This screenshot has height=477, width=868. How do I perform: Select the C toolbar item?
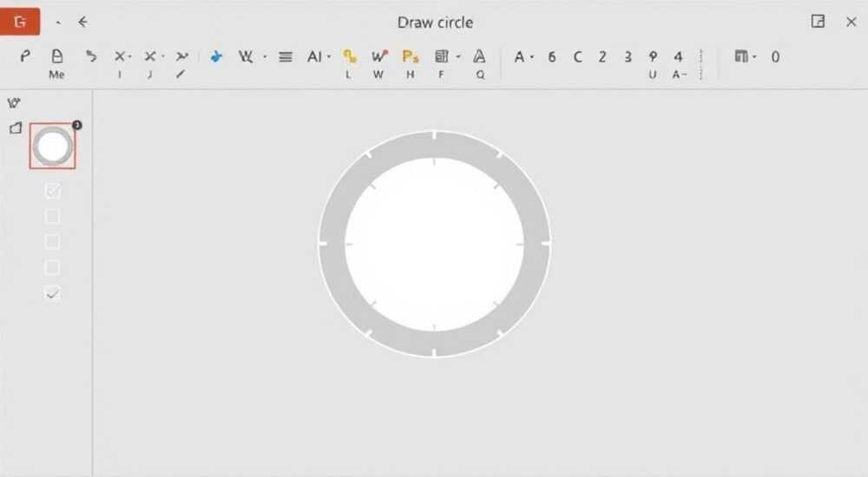click(577, 57)
